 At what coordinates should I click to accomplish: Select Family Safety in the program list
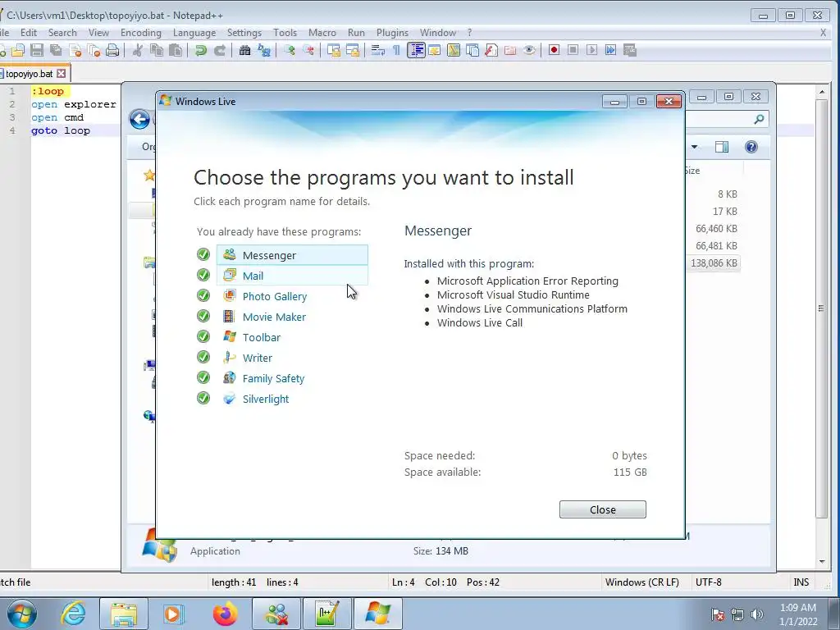coord(273,378)
